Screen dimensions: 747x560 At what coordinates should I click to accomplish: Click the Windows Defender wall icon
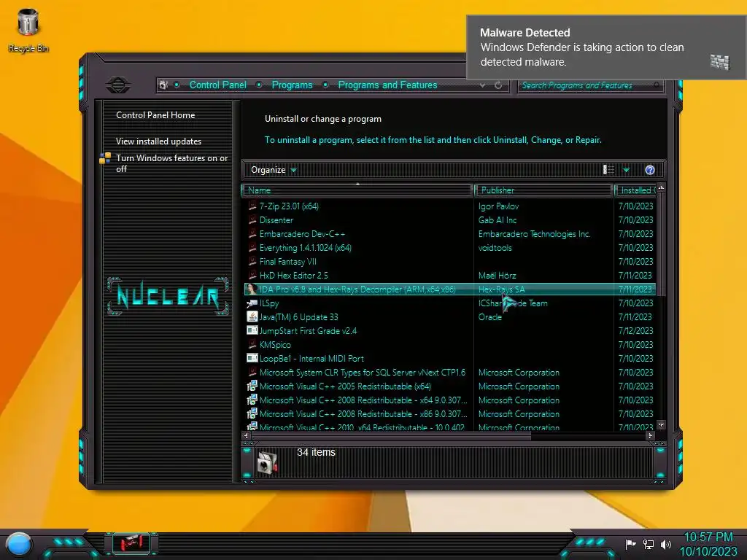pyautogui.click(x=720, y=62)
